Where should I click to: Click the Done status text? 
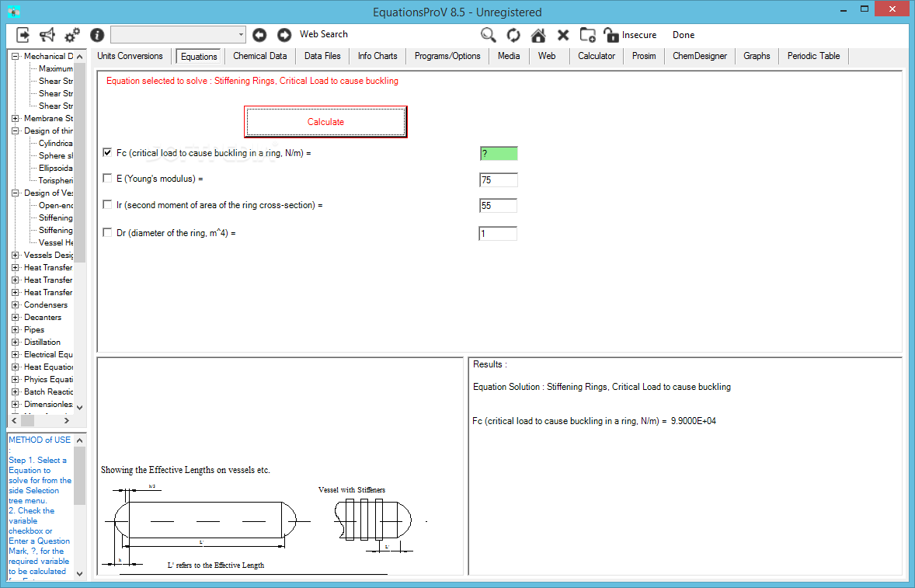click(684, 35)
